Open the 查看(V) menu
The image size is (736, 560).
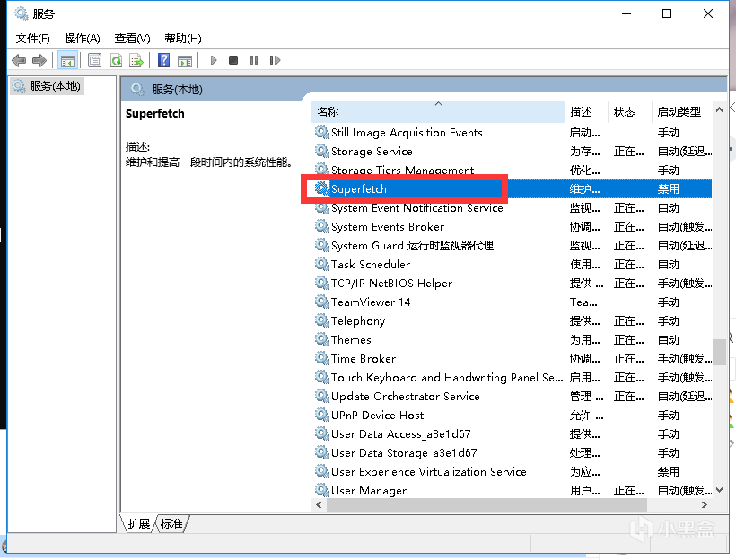pyautogui.click(x=132, y=38)
